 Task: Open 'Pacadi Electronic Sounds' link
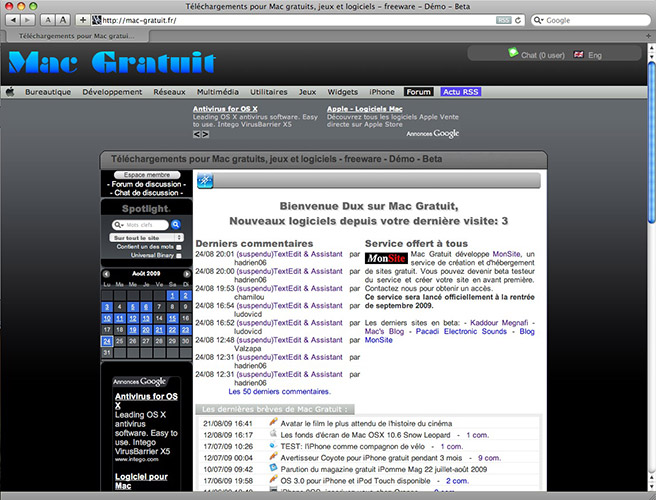pyautogui.click(x=461, y=331)
